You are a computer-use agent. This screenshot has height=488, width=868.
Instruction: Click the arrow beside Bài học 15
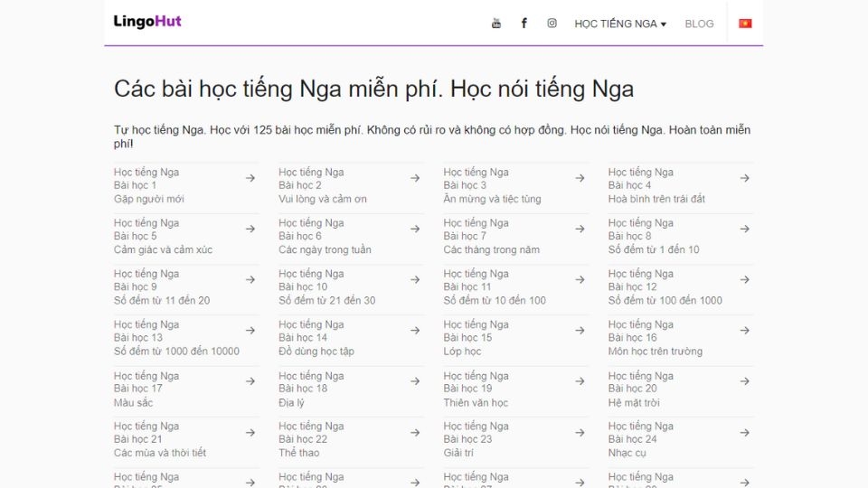580,331
